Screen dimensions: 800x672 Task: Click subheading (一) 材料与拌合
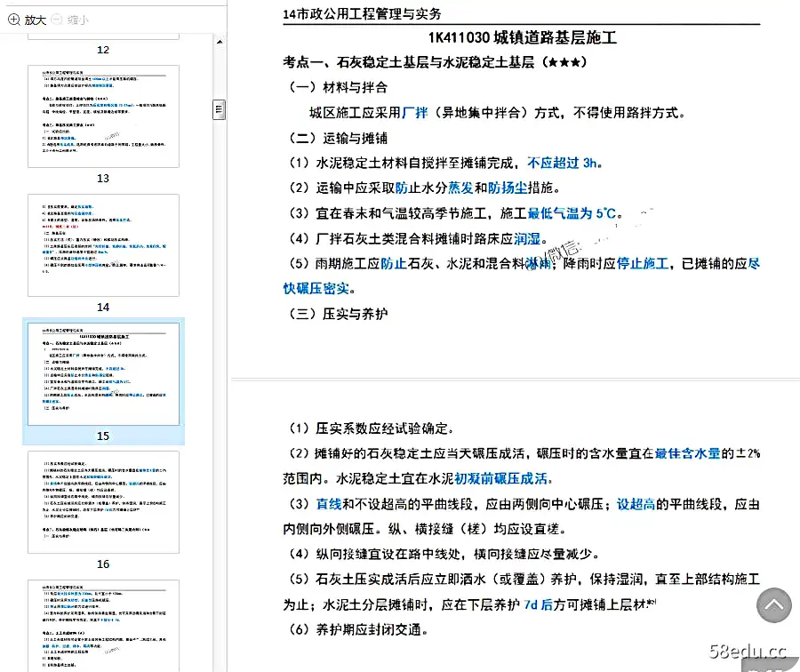point(339,87)
